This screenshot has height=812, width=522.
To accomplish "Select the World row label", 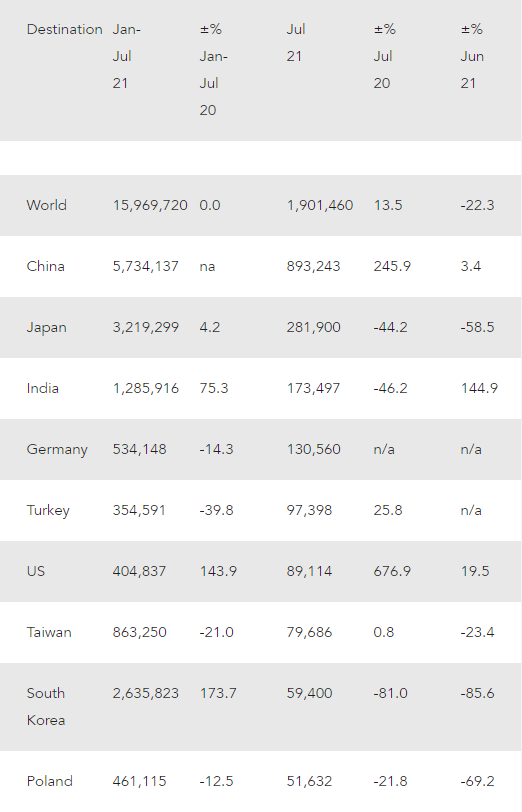I will tap(47, 205).
